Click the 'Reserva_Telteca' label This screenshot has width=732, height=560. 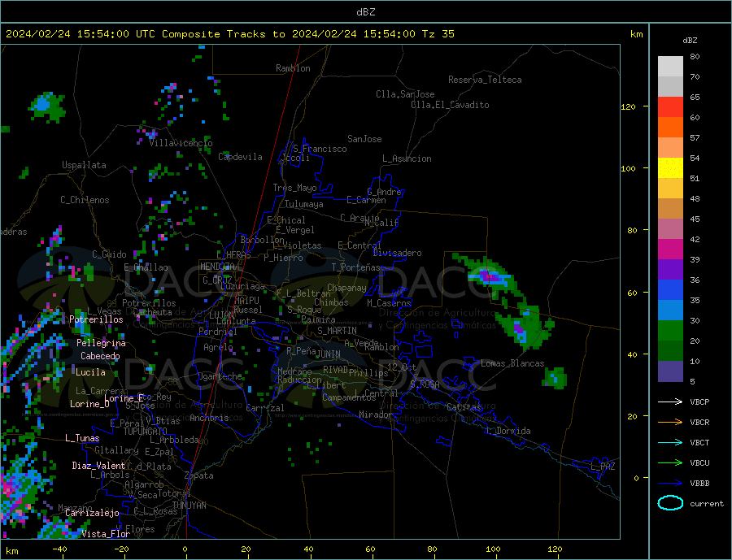[485, 80]
